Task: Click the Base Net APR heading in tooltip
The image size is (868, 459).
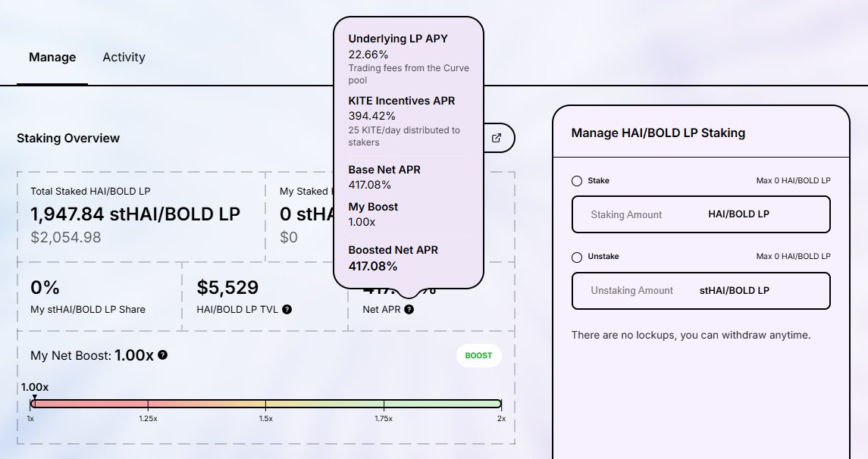Action: [384, 170]
